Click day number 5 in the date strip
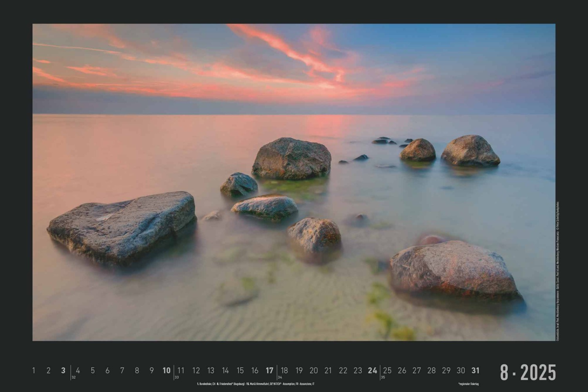Image resolution: width=588 pixels, height=392 pixels. pos(93,370)
